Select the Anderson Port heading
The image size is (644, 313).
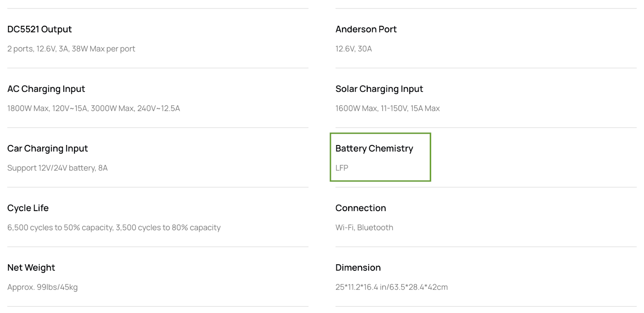[x=366, y=29]
